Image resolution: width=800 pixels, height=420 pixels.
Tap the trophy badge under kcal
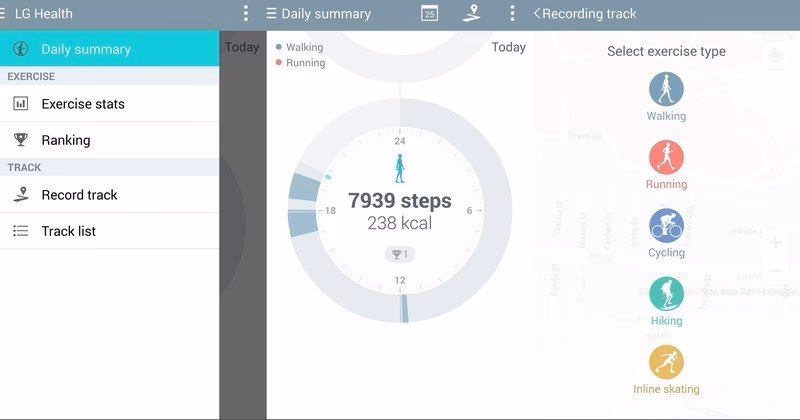[399, 254]
